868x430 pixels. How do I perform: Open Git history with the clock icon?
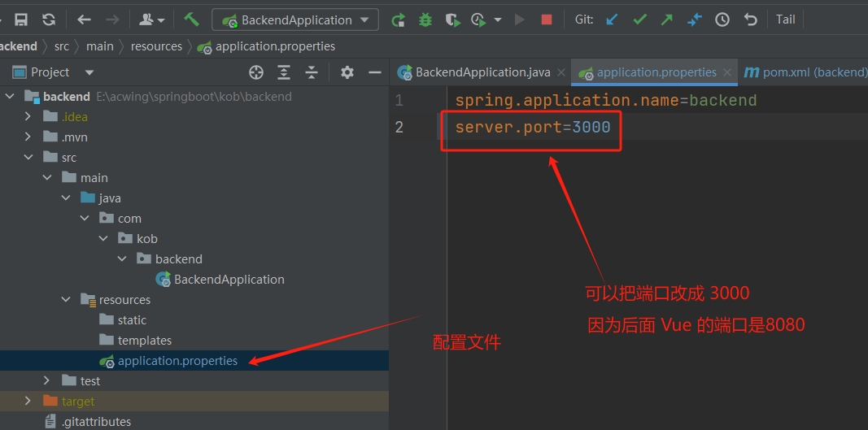pos(722,20)
